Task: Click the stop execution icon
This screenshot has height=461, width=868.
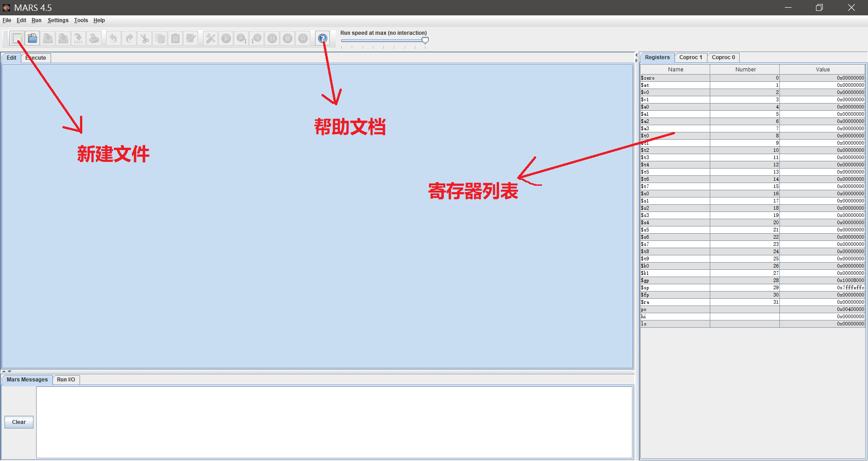Action: coord(287,38)
